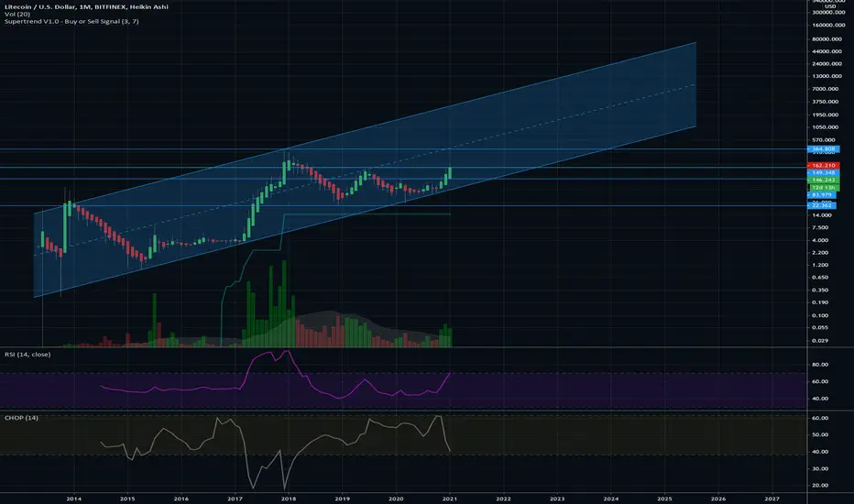Click the 570.000 price scale value
The width and height of the screenshot is (854, 504).
pos(824,140)
